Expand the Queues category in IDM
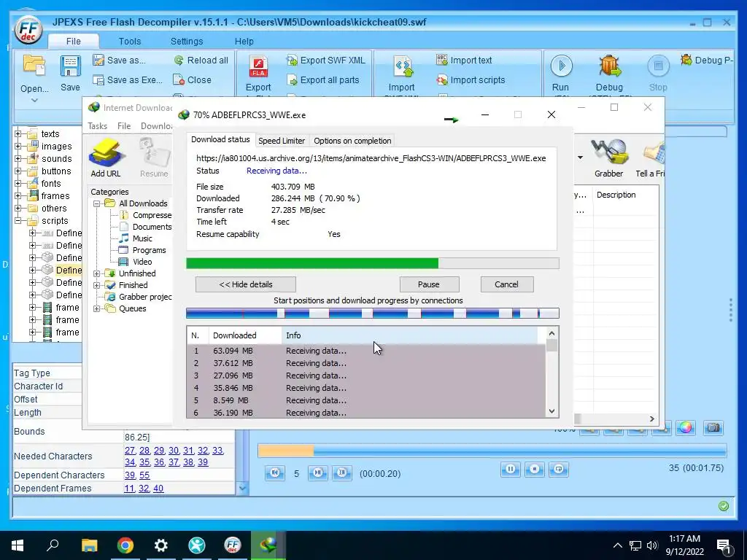The width and height of the screenshot is (747, 560). 97,308
